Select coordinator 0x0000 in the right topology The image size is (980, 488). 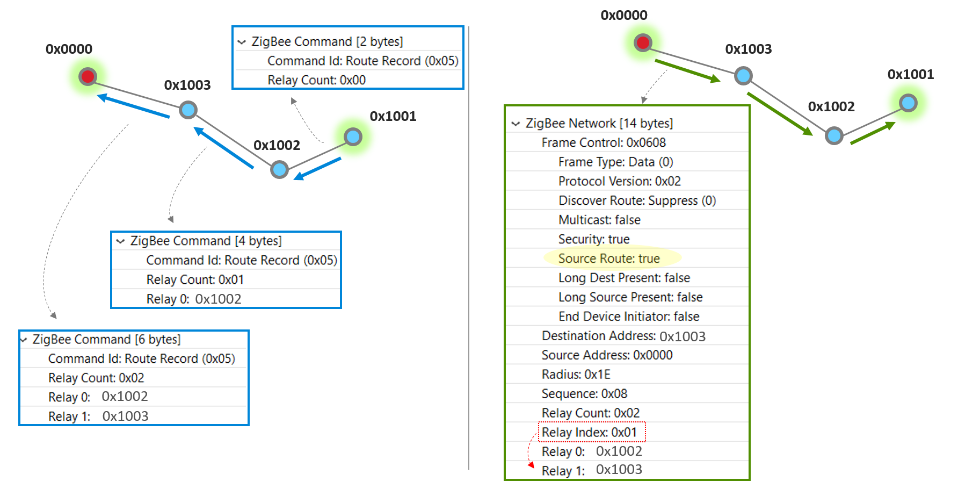point(643,41)
